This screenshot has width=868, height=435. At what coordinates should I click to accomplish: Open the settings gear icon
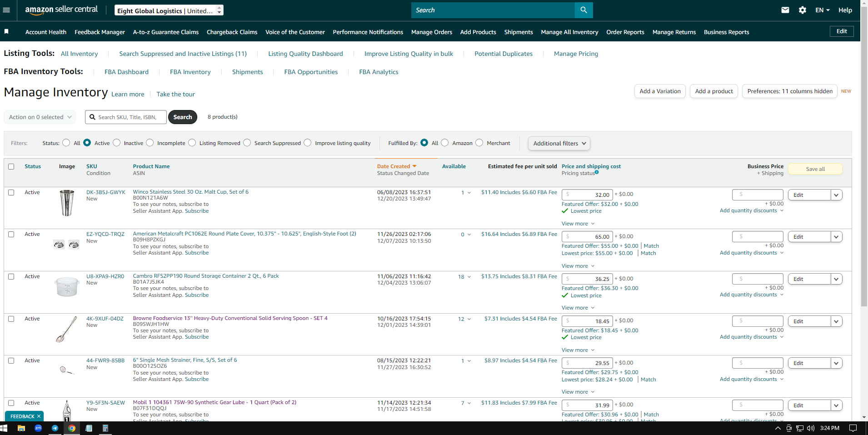point(803,10)
